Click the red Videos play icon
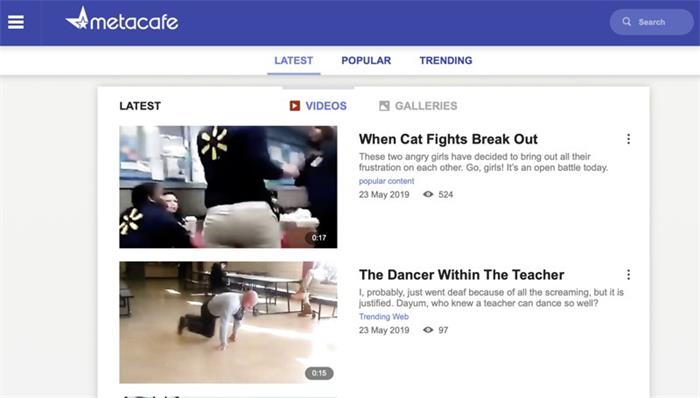700x398 pixels. pos(295,106)
